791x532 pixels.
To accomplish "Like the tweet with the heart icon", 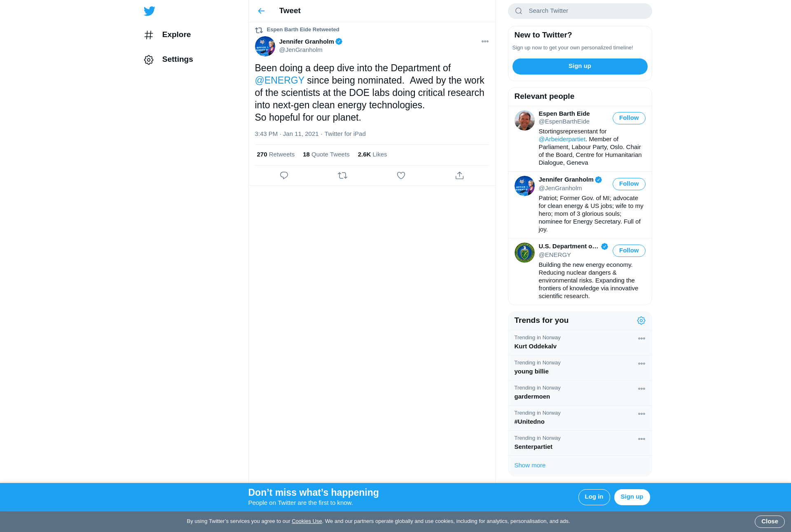I will click(401, 175).
